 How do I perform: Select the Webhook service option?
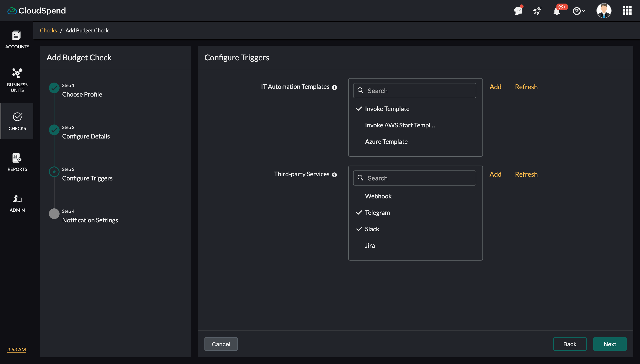click(x=378, y=196)
